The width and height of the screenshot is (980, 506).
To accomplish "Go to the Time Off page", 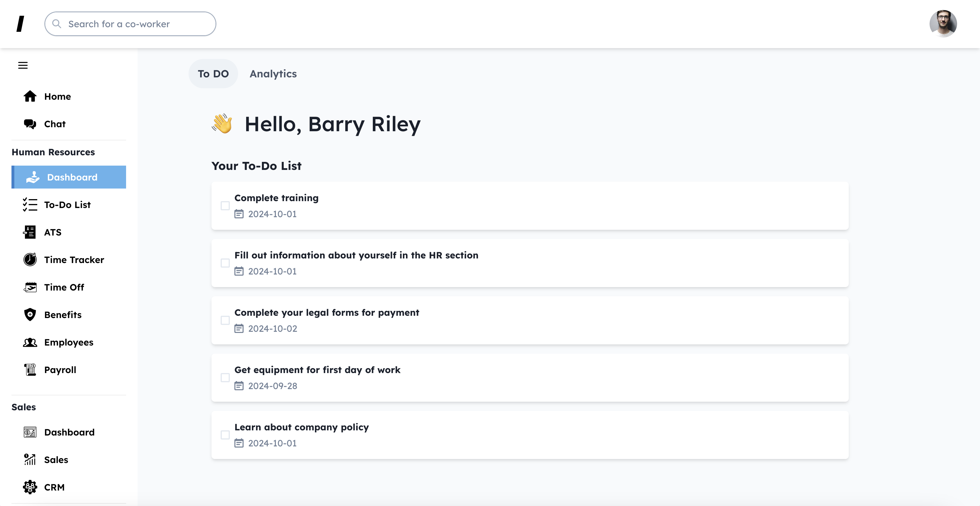I will [x=64, y=287].
